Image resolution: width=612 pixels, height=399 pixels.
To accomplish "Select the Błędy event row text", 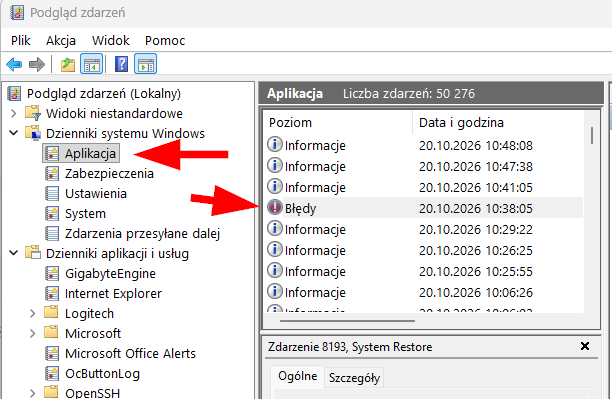I will click(x=300, y=208).
